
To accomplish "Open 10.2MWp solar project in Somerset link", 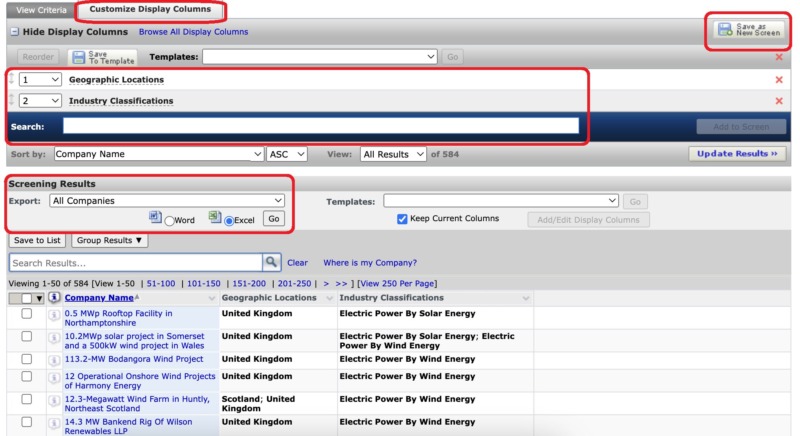I will 134,341.
